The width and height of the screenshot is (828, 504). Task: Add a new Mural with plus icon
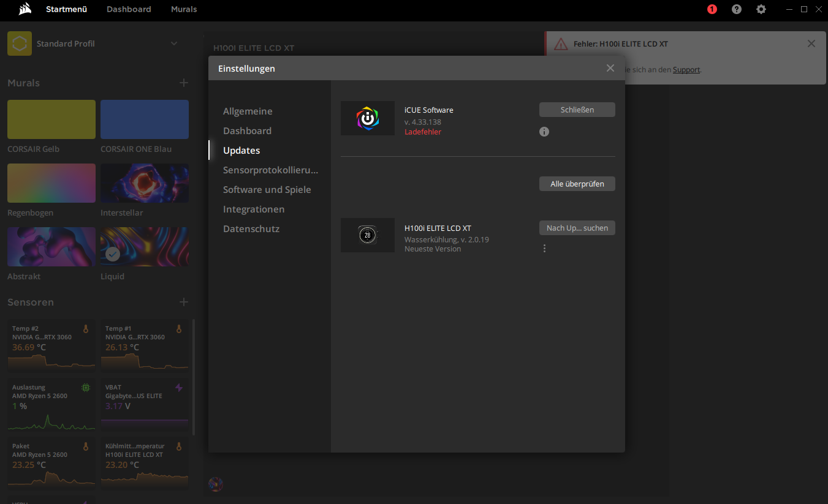pyautogui.click(x=183, y=83)
